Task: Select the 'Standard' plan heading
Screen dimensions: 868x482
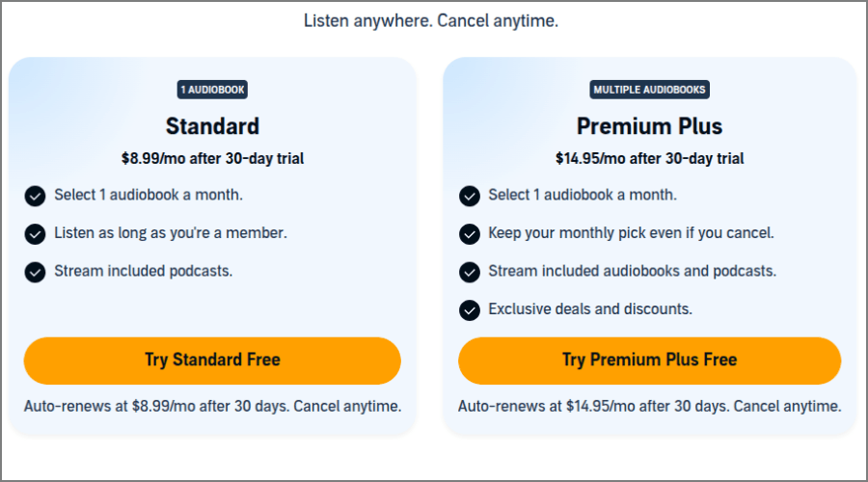Action: [x=212, y=126]
